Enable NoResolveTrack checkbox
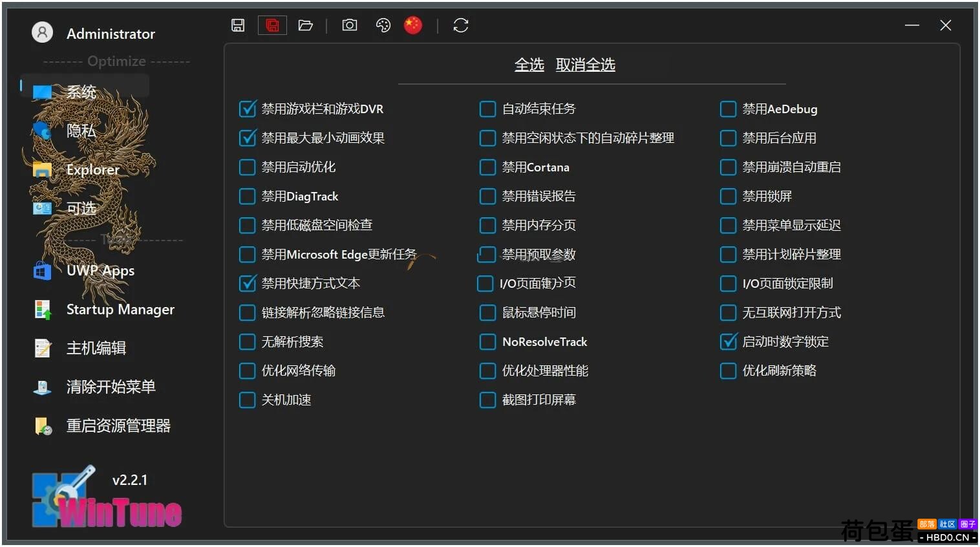The height and width of the screenshot is (547, 980). (x=488, y=341)
